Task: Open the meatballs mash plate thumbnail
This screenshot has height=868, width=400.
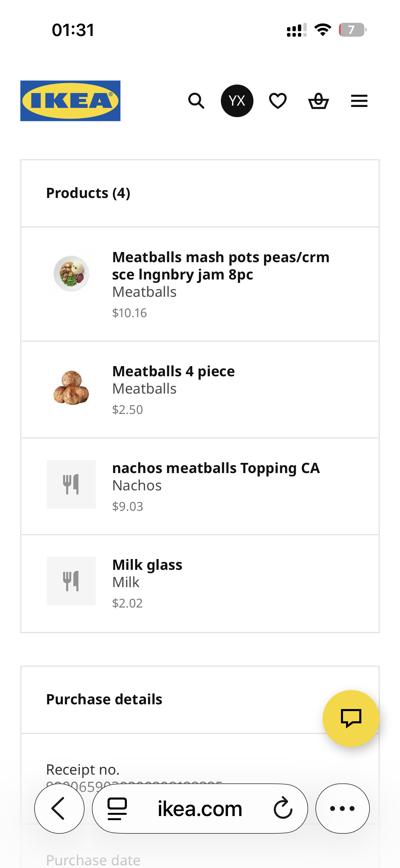Action: [x=71, y=274]
